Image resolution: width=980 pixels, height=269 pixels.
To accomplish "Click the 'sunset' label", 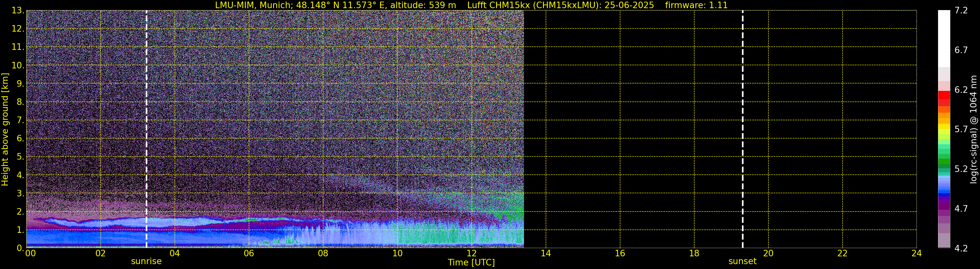I will pos(742,262).
